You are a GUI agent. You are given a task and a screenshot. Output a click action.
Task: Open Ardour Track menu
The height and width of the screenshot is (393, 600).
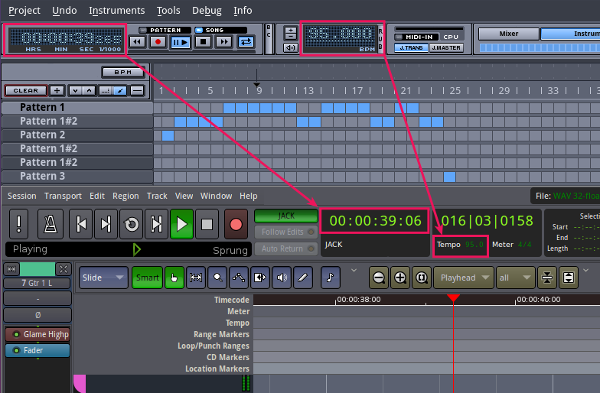(157, 196)
